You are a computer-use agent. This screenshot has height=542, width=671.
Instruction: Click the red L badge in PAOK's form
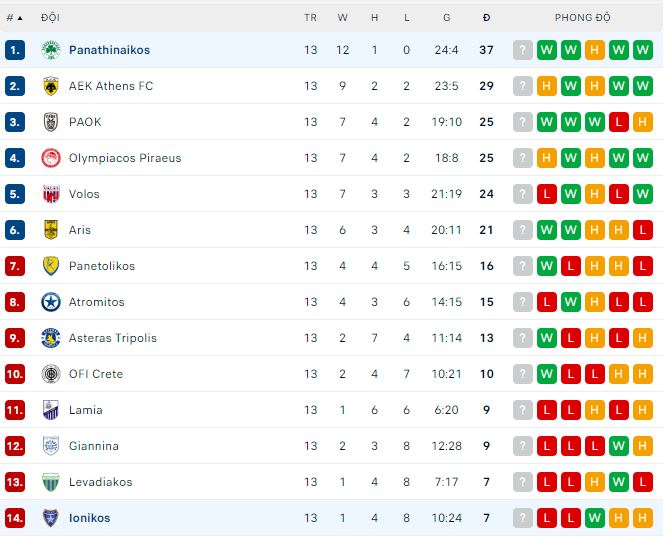[619, 122]
